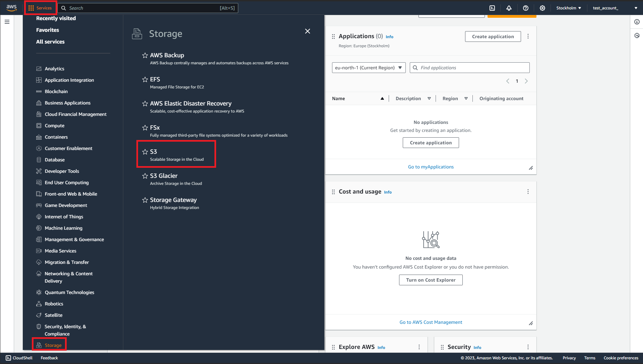Click the Find applications search field
The image size is (643, 364).
pyautogui.click(x=472, y=68)
